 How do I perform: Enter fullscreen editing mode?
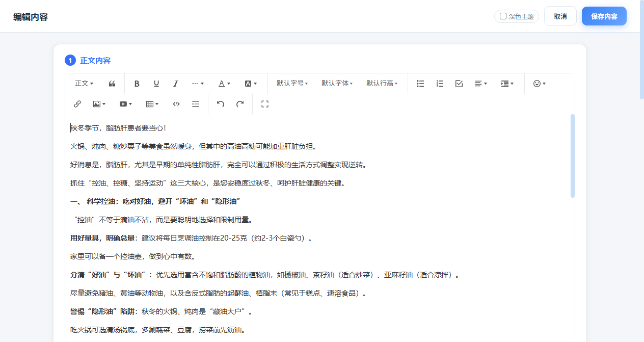coord(265,104)
